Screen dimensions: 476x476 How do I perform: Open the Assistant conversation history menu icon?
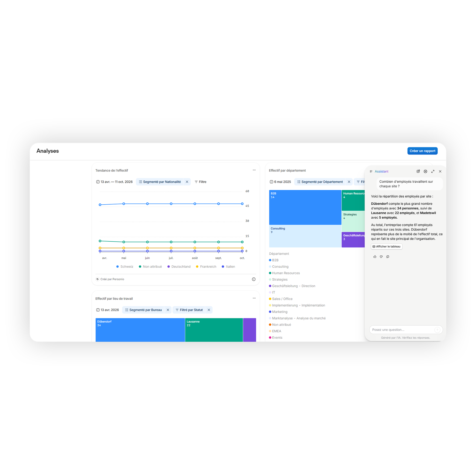point(371,171)
